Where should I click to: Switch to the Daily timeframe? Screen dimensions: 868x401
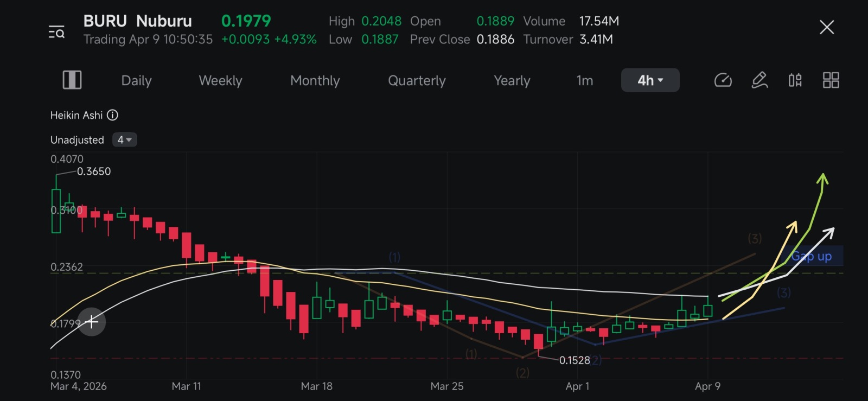coord(136,80)
